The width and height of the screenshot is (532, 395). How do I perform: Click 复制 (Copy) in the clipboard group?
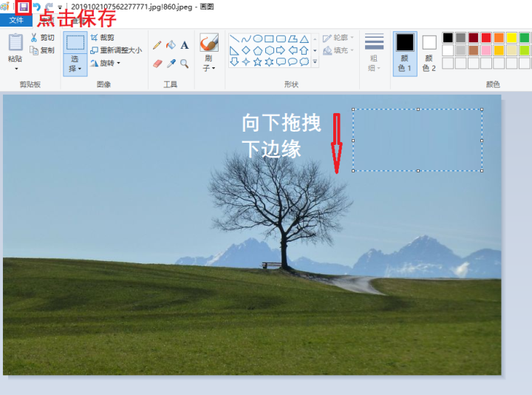(42, 50)
